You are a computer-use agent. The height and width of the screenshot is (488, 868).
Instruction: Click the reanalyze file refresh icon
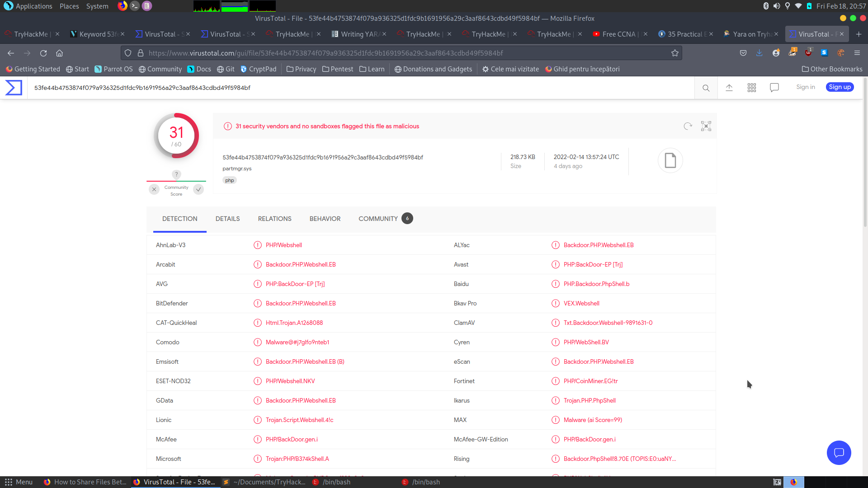point(688,126)
